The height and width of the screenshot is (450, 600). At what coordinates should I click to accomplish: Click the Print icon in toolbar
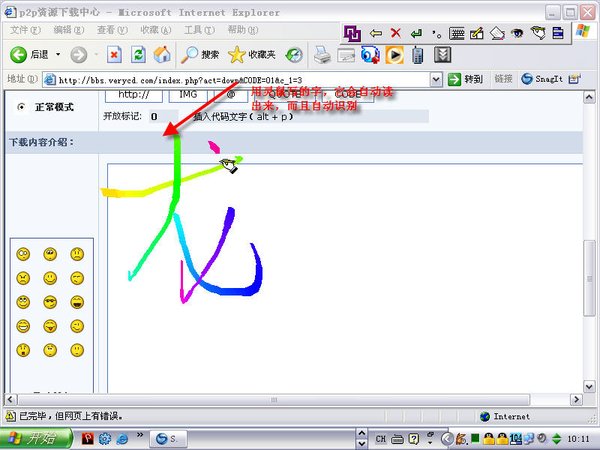coord(322,54)
